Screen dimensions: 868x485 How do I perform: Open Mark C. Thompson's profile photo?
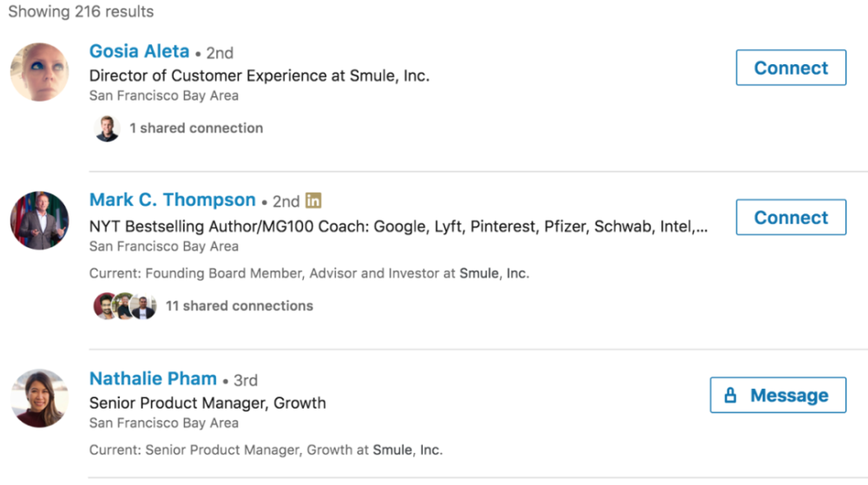(x=40, y=220)
